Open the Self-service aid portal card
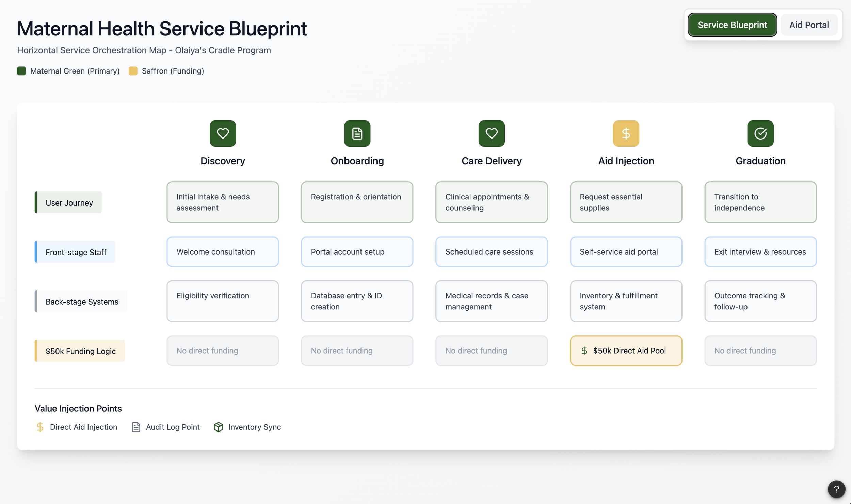 click(626, 252)
